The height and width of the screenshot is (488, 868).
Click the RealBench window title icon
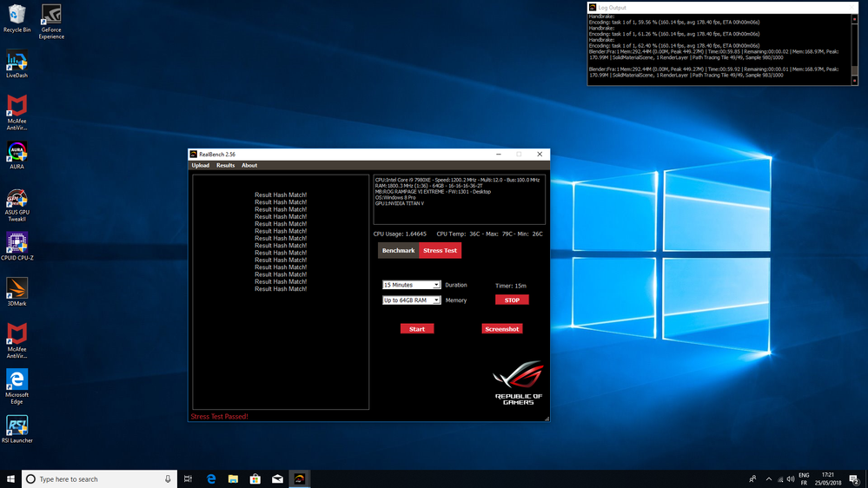pos(193,155)
